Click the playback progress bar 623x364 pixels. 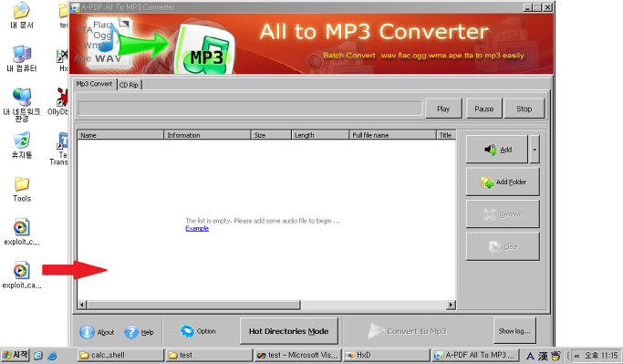click(x=250, y=109)
